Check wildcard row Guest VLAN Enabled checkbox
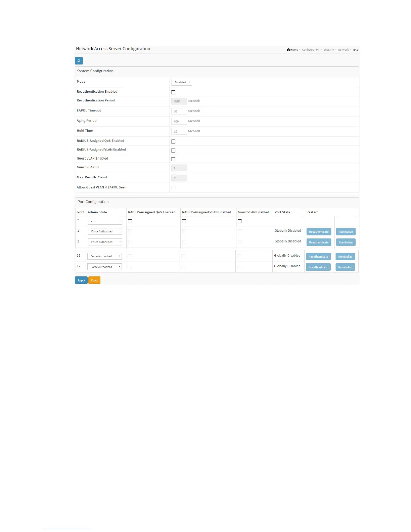411x532 pixels. 240,221
